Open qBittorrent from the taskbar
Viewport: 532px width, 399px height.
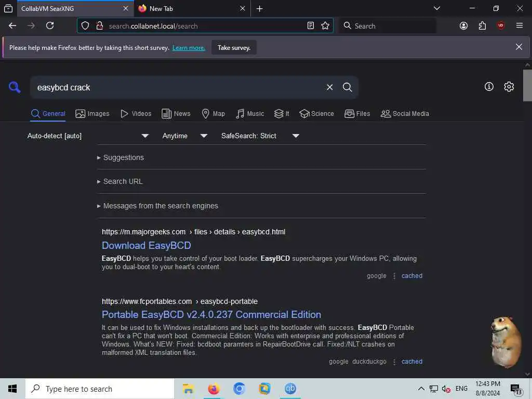tap(290, 389)
